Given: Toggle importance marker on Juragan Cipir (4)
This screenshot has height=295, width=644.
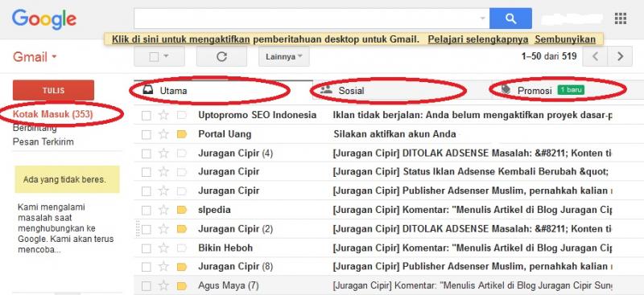Looking at the screenshot, I should pyautogui.click(x=182, y=154).
